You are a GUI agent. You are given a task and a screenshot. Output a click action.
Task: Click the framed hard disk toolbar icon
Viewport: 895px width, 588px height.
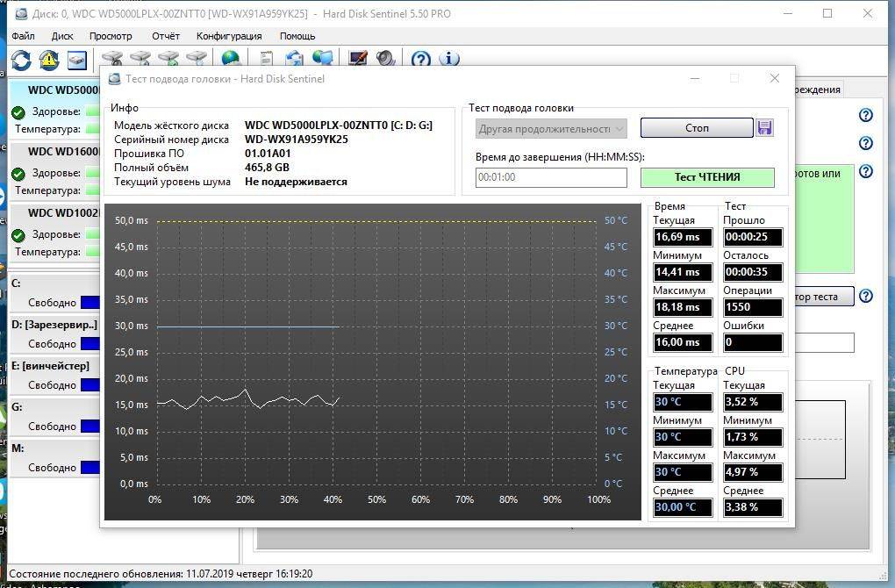click(77, 60)
